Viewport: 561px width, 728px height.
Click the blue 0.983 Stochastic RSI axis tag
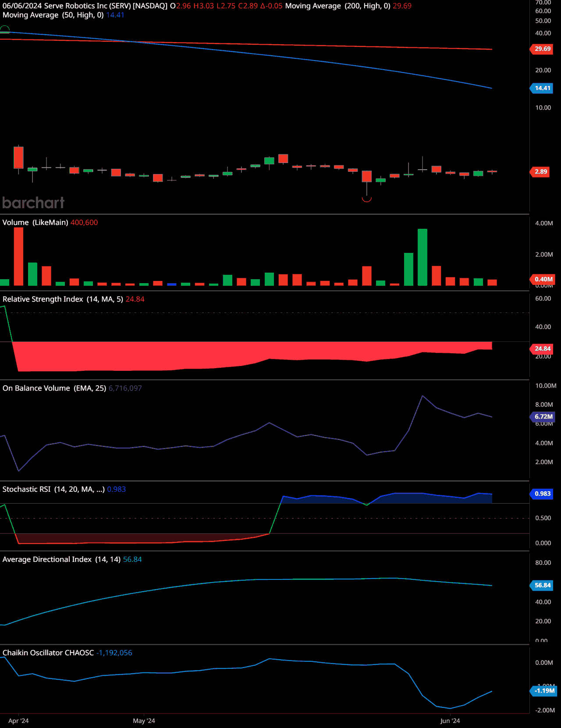[x=542, y=494]
